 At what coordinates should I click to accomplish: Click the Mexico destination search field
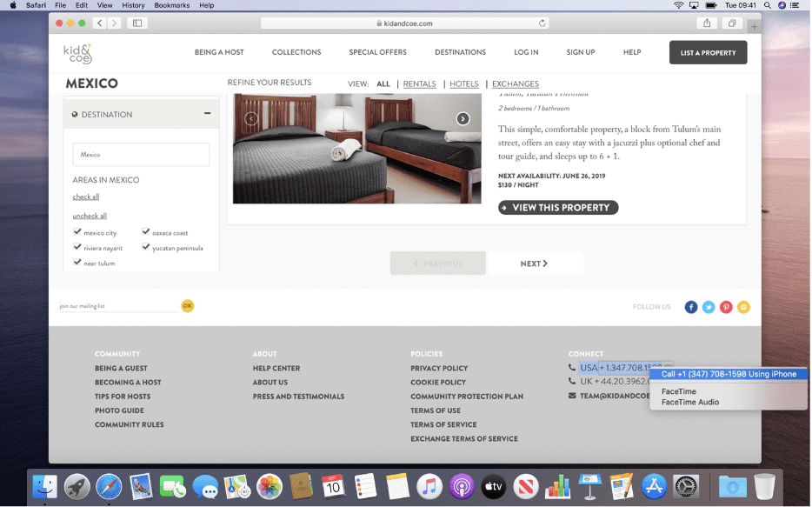point(141,154)
